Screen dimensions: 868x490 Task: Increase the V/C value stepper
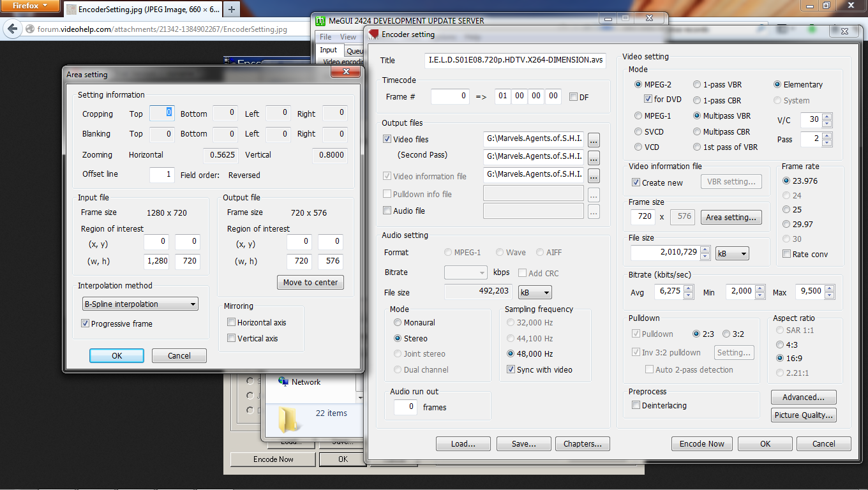[827, 116]
